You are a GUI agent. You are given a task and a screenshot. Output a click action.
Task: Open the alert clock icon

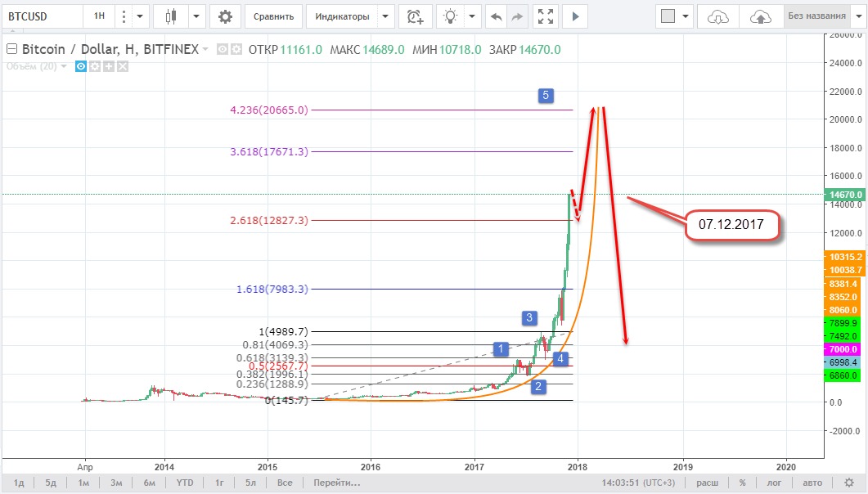click(x=416, y=16)
